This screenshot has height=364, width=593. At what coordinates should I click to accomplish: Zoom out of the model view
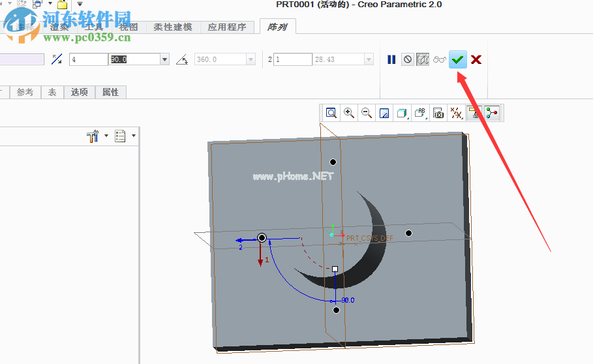(367, 113)
